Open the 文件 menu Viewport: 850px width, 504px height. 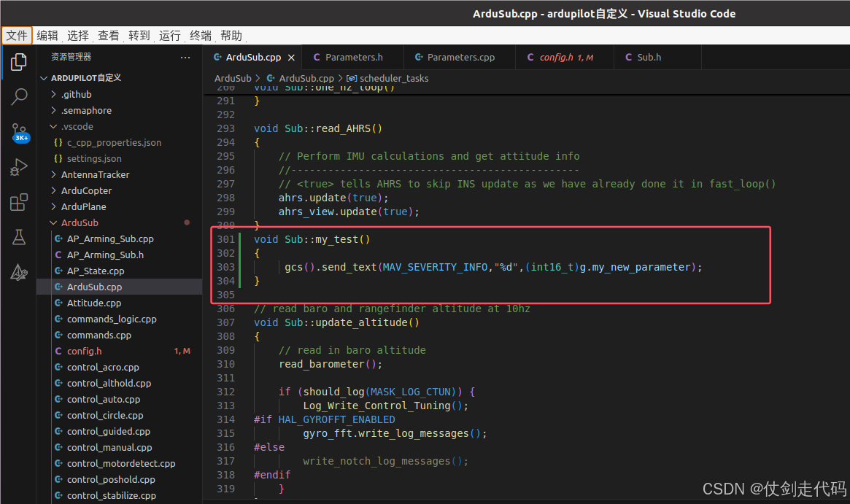click(17, 35)
